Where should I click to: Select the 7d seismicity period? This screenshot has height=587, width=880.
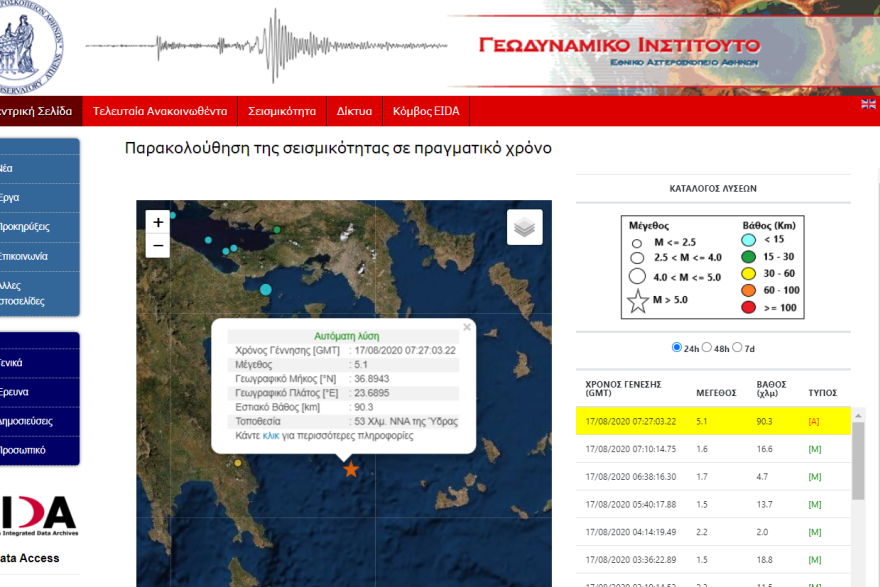point(738,347)
